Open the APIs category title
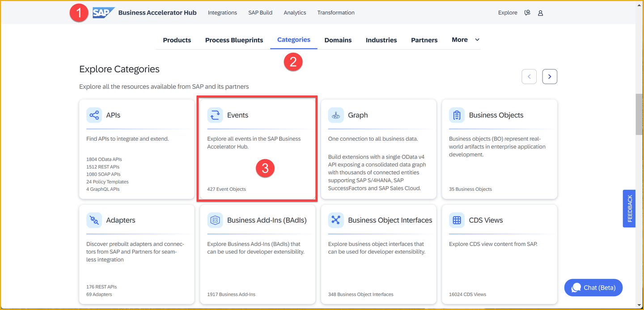The height and width of the screenshot is (310, 644). 113,115
